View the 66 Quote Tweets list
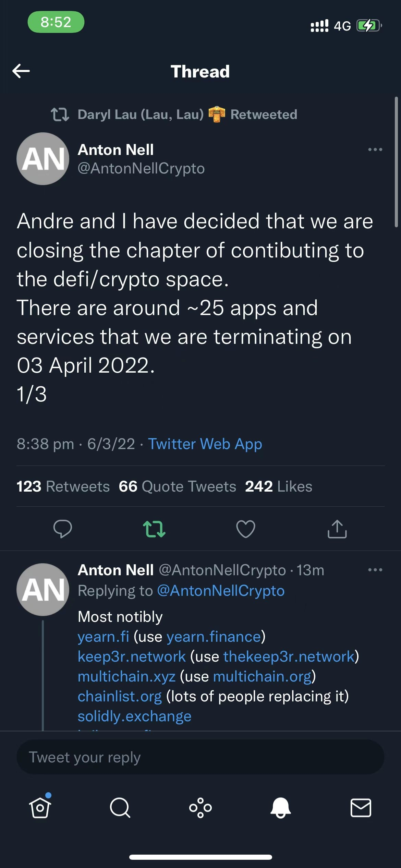 coord(177,486)
